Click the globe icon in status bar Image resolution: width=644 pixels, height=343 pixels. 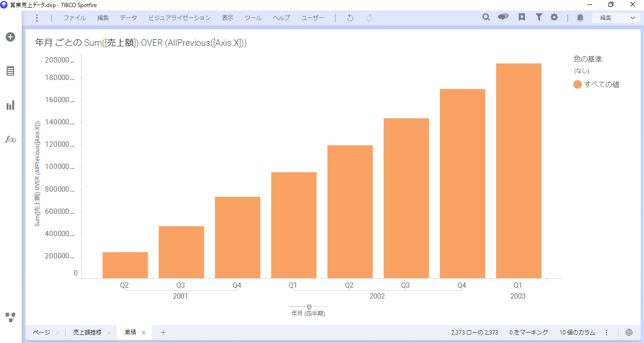pos(629,333)
